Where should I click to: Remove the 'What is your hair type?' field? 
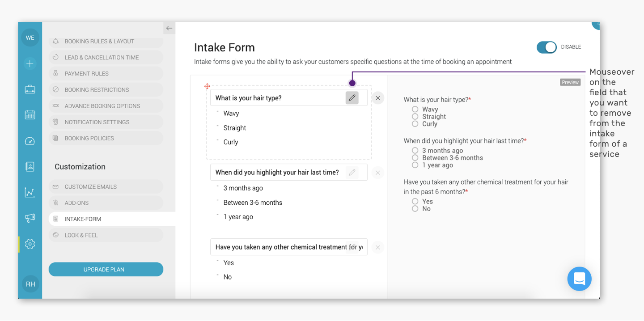pos(378,98)
